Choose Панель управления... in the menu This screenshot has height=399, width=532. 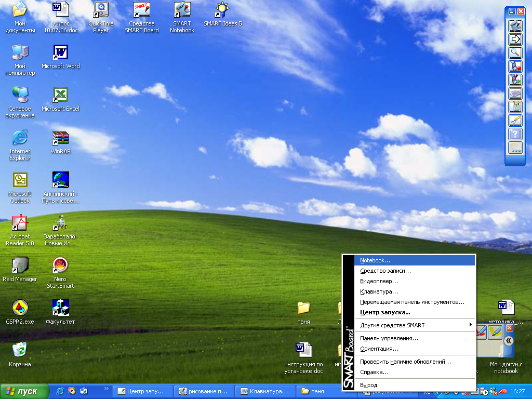pos(415,338)
